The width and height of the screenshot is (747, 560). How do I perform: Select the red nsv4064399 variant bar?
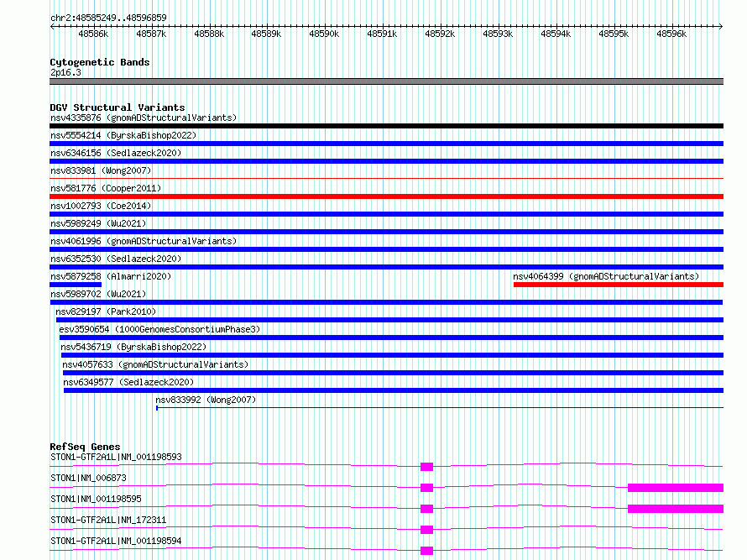[619, 285]
